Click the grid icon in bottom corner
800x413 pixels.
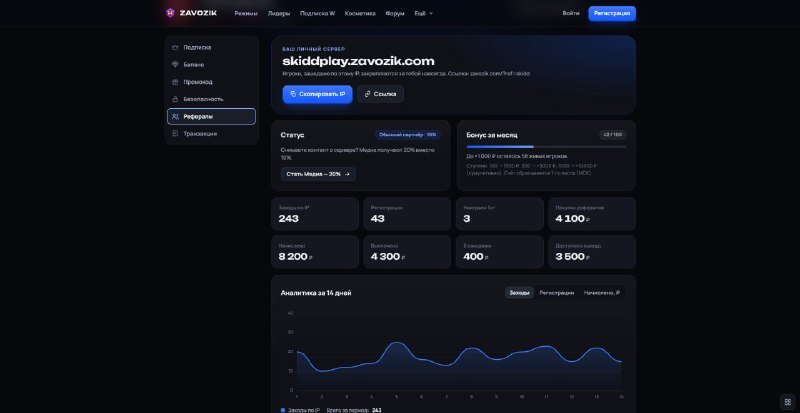coord(787,401)
